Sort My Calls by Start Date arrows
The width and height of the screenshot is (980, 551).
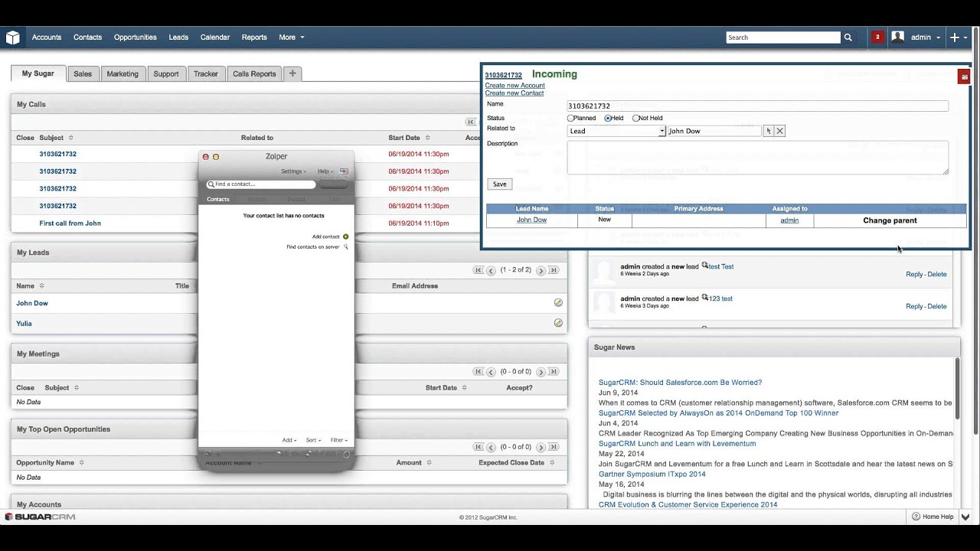427,138
